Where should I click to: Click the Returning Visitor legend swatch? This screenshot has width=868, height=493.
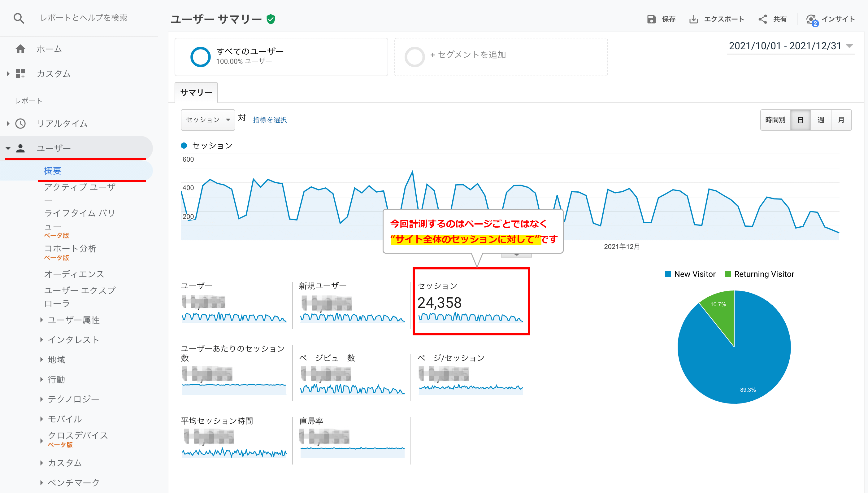(728, 274)
